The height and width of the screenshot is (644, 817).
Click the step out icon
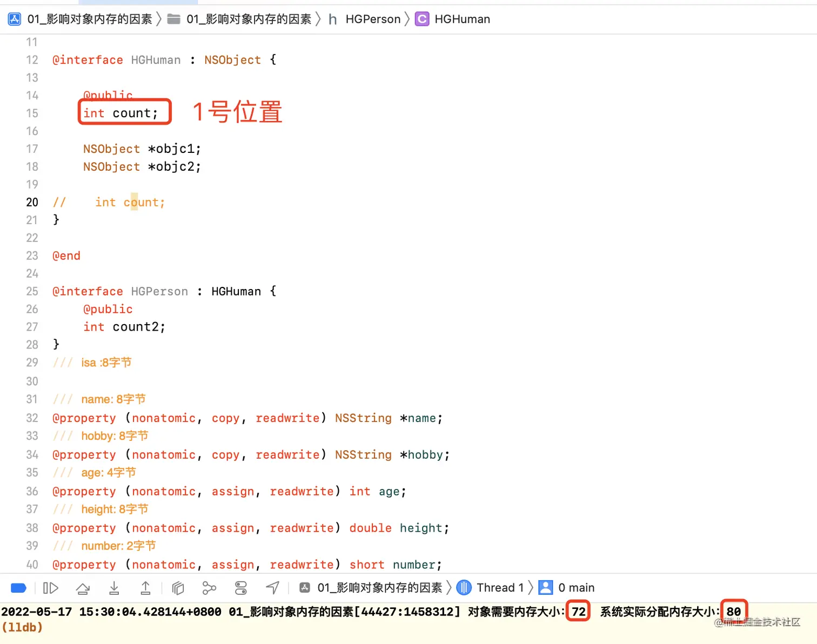coord(145,588)
